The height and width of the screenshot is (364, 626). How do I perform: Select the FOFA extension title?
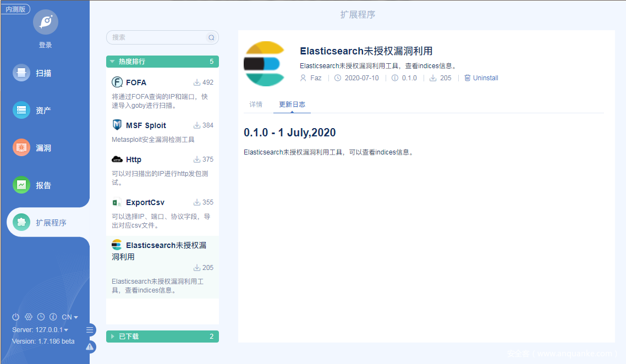click(136, 82)
